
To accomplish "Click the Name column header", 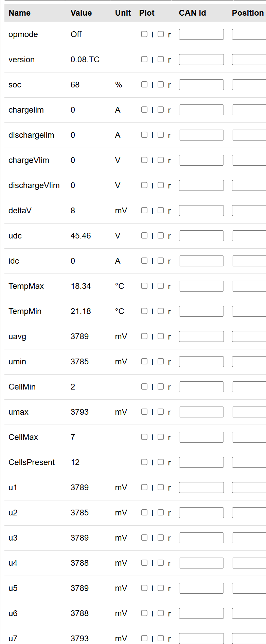I will click(20, 13).
